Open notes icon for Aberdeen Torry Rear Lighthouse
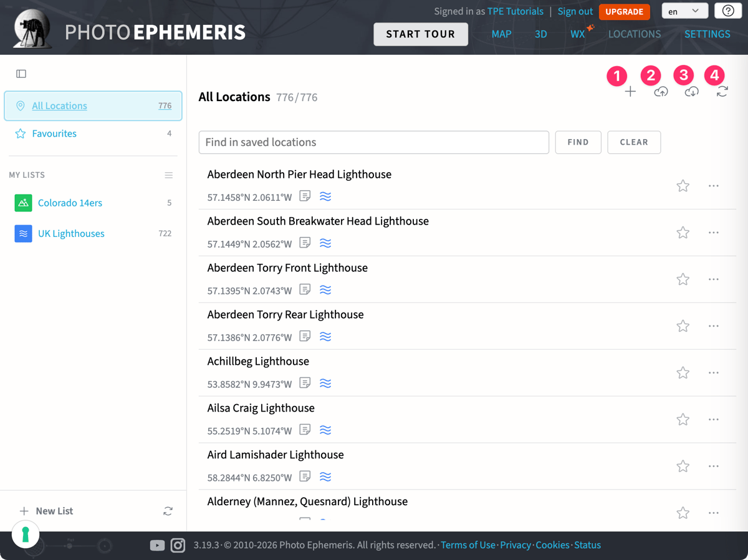Image resolution: width=748 pixels, height=560 pixels. (x=305, y=336)
